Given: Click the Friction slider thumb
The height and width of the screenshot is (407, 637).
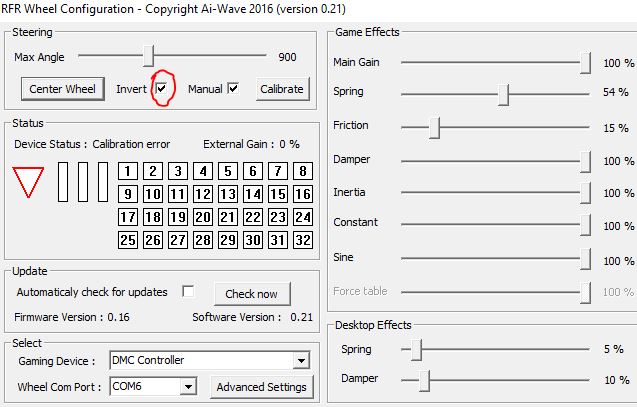Looking at the screenshot, I should point(435,127).
